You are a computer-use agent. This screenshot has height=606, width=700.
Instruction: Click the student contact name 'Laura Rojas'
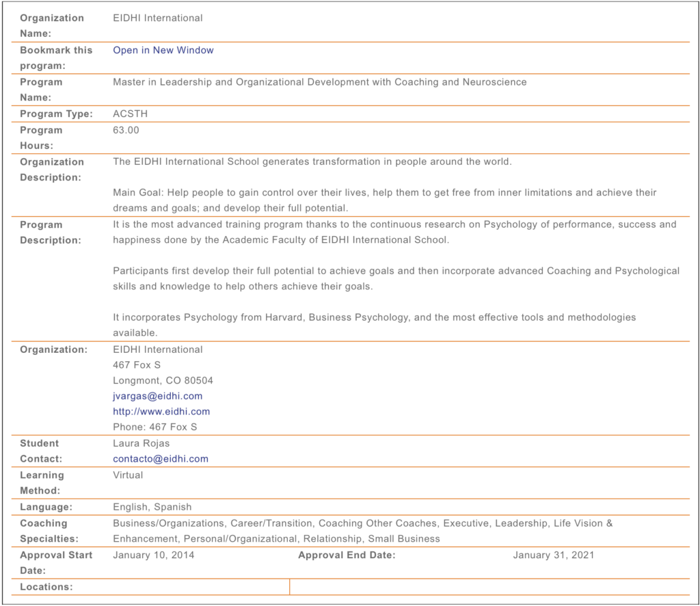tap(141, 443)
